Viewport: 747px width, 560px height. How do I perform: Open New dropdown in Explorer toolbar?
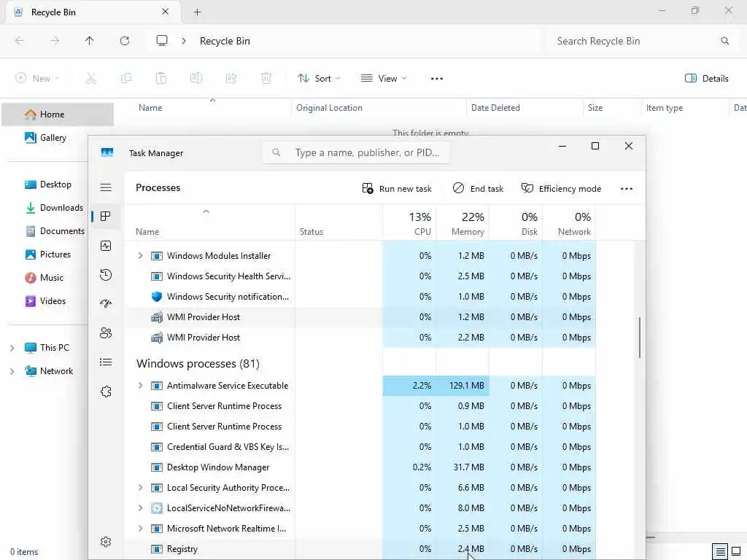[37, 79]
